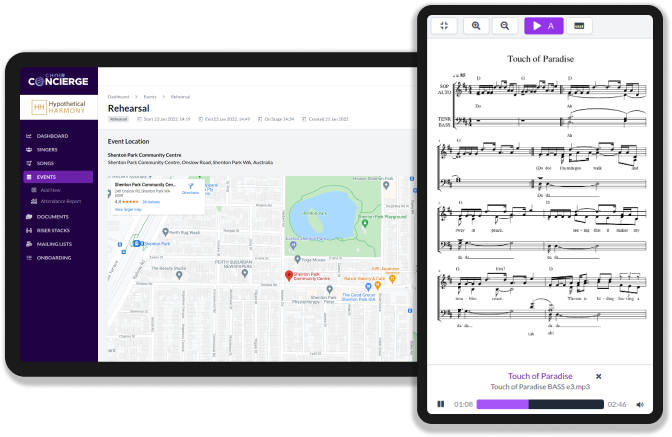Go to Songs in the sidebar
Viewport: 672px width, 437px height.
pos(46,163)
